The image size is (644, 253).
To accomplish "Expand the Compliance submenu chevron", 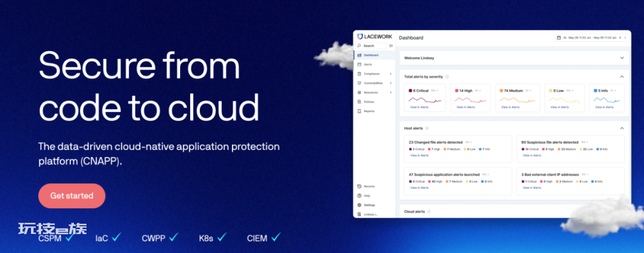I will (391, 74).
